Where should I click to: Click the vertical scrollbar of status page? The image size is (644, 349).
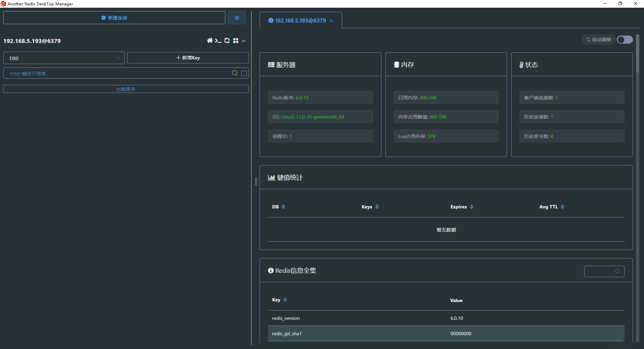click(x=638, y=54)
